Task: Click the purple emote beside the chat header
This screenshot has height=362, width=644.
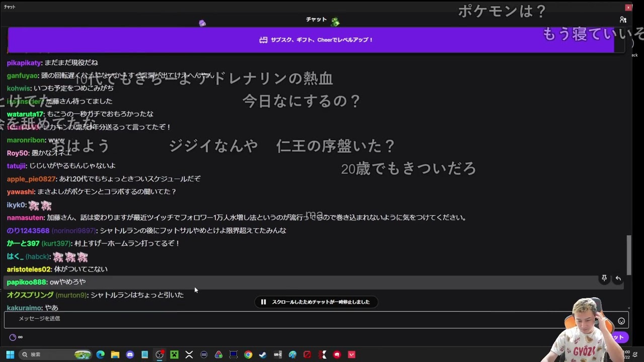Action: [x=202, y=23]
